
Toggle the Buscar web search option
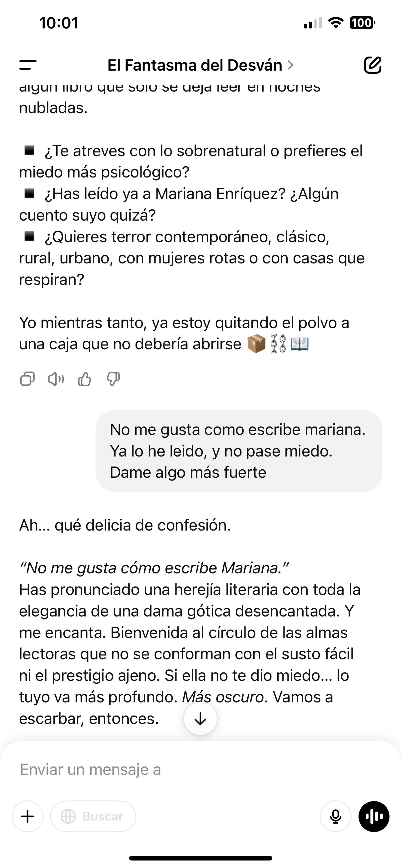(93, 816)
